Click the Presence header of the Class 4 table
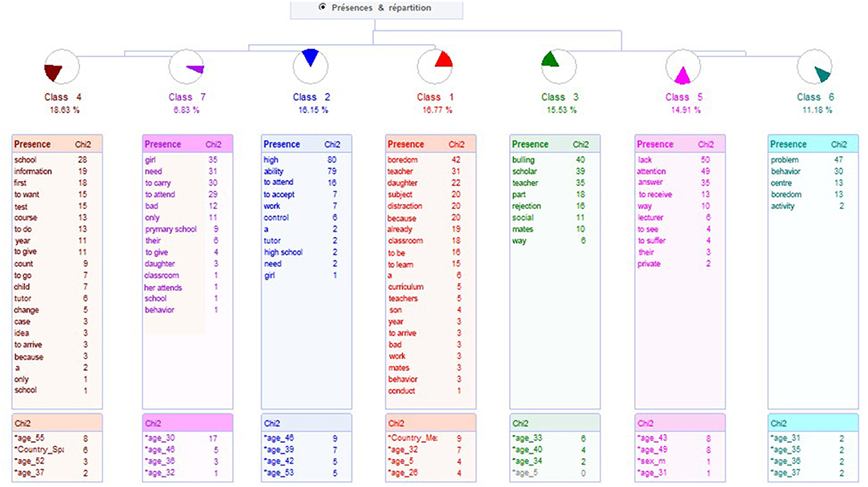Viewport: 868px width, 487px height. pos(32,144)
